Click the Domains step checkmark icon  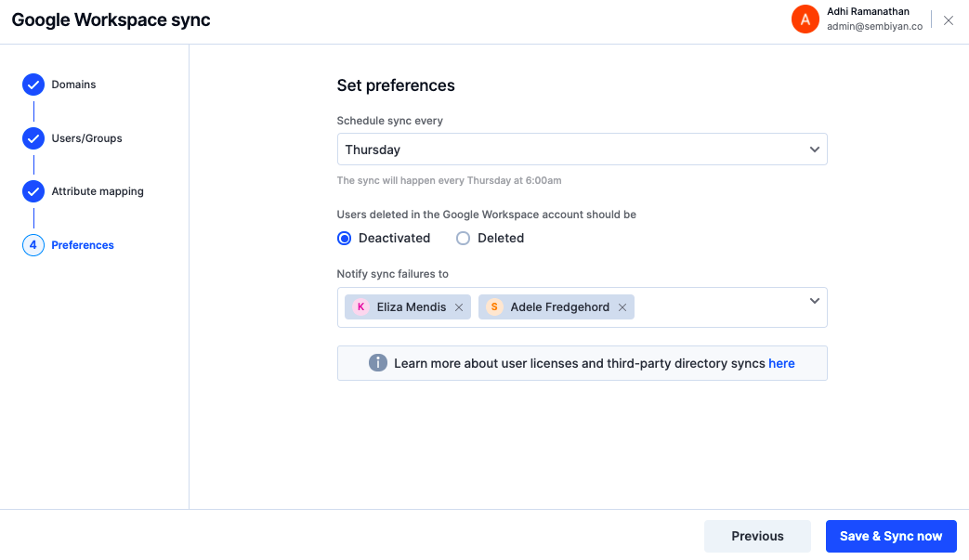33,85
